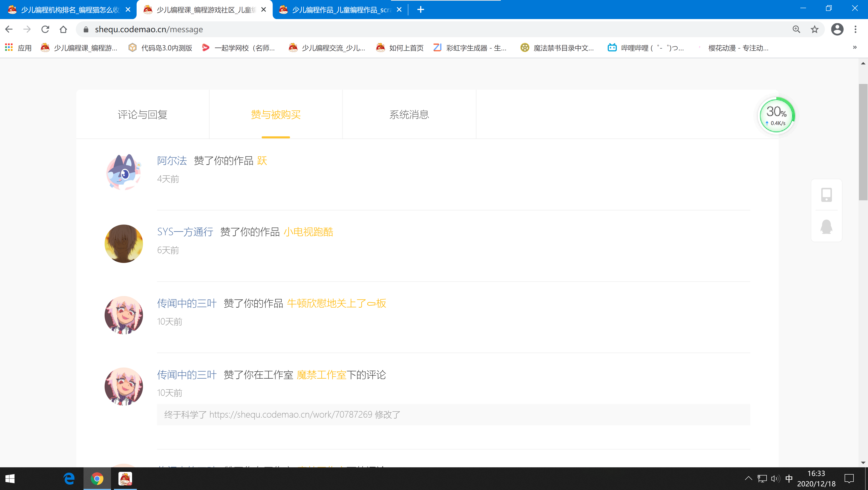Open the QQ penguin sidebar icon
The width and height of the screenshot is (868, 490).
pyautogui.click(x=826, y=226)
